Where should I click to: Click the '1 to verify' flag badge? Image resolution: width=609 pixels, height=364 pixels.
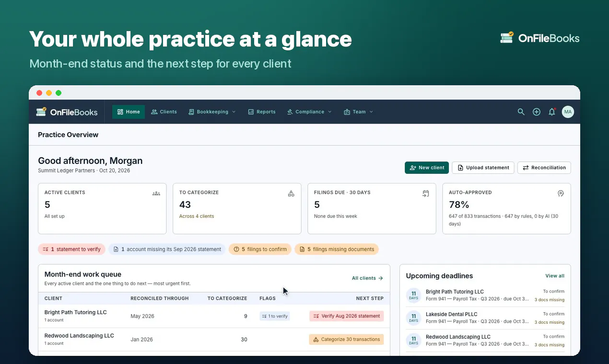tap(275, 316)
